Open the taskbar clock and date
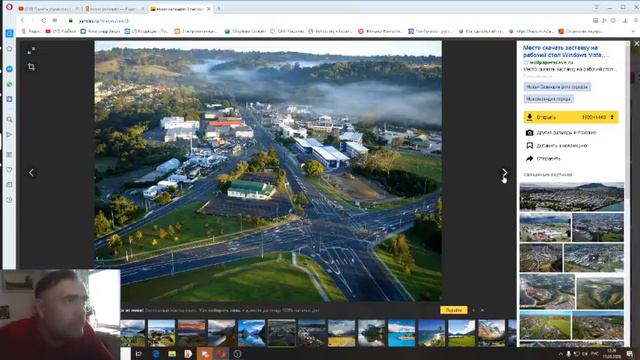This screenshot has width=640, height=360. coord(612,353)
